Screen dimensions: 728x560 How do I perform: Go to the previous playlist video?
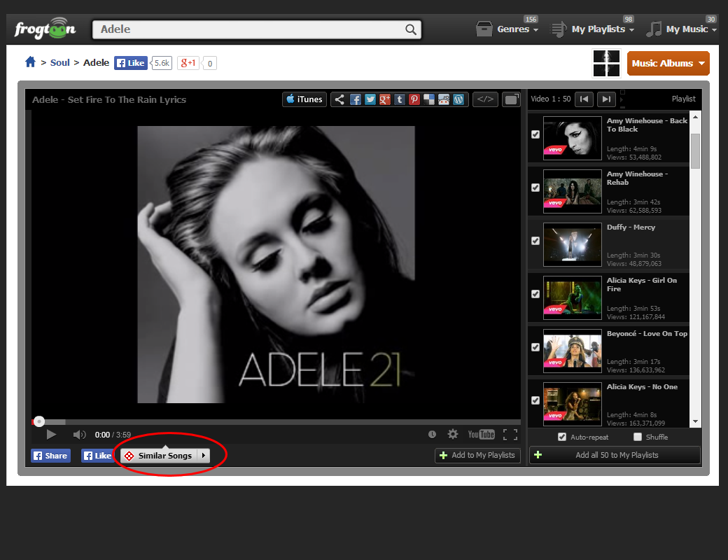pos(584,99)
